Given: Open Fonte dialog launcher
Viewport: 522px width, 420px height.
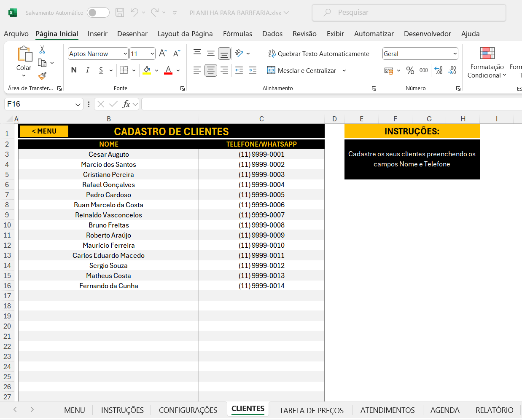Looking at the screenshot, I should (x=183, y=88).
